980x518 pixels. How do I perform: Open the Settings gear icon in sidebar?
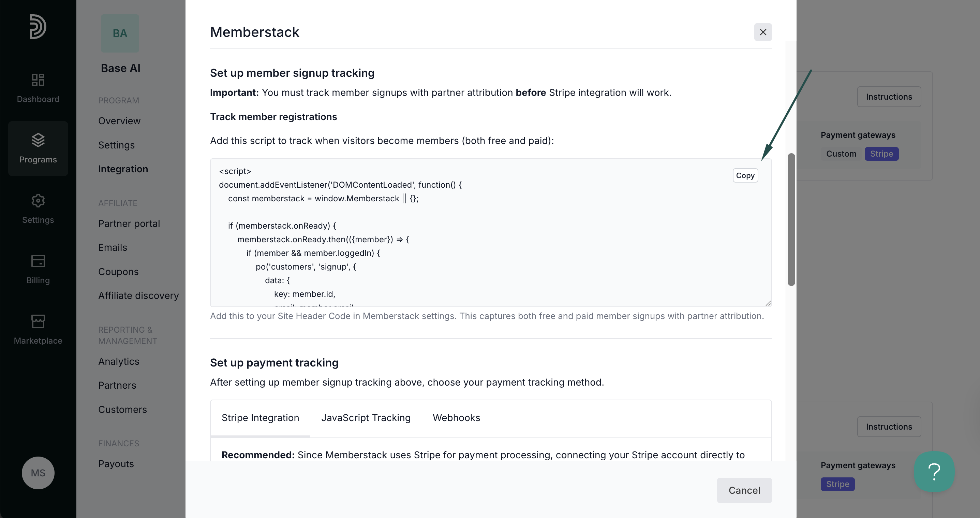point(38,201)
